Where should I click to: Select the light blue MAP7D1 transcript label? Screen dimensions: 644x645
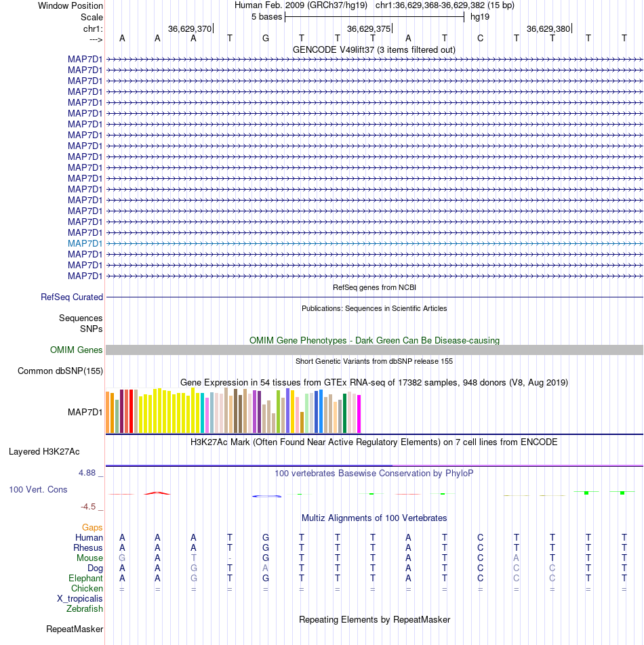[85, 243]
